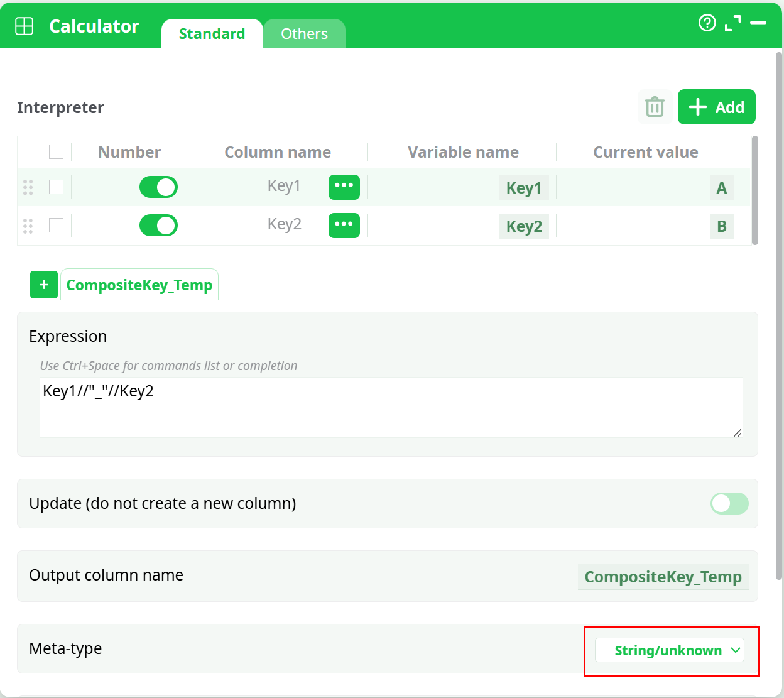Click the Calculator grid icon in header
784x698 pixels.
24,26
